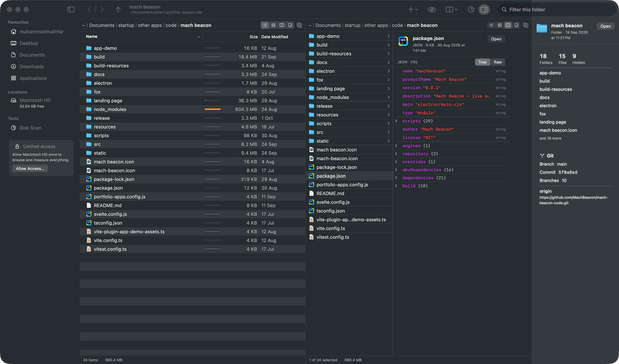
Task: Open the disk usage pie chart icon
Action: (x=471, y=9)
